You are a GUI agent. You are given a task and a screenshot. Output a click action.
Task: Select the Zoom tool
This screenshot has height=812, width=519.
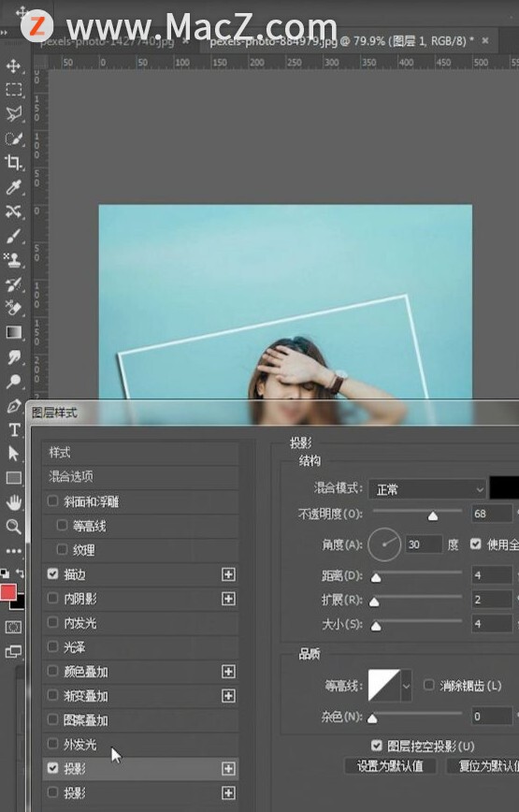13,527
